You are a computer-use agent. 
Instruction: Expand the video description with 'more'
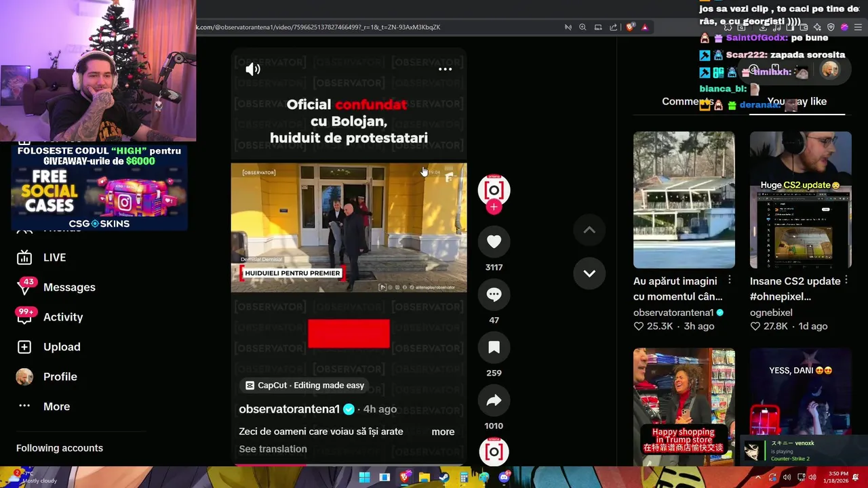(443, 432)
